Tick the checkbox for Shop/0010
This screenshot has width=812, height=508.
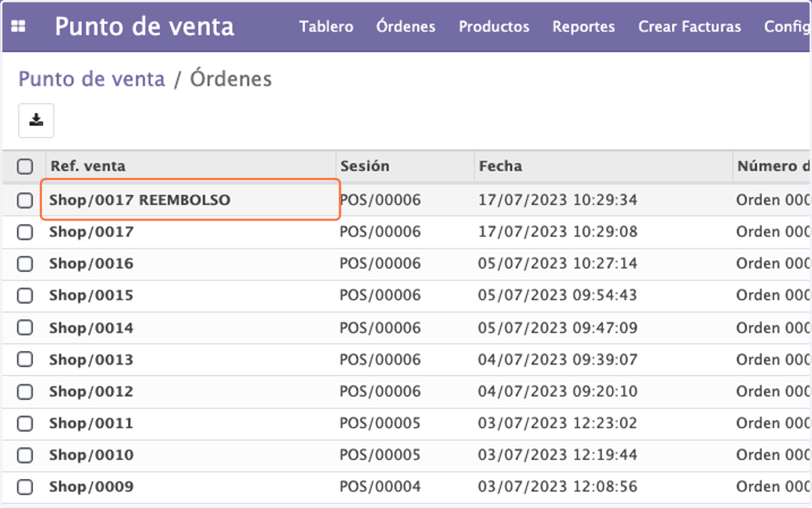pos(25,455)
